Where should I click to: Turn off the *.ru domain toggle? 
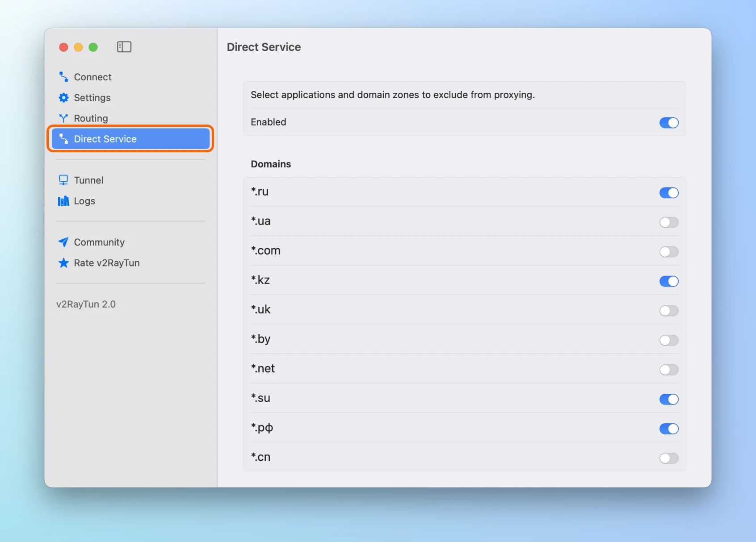668,193
